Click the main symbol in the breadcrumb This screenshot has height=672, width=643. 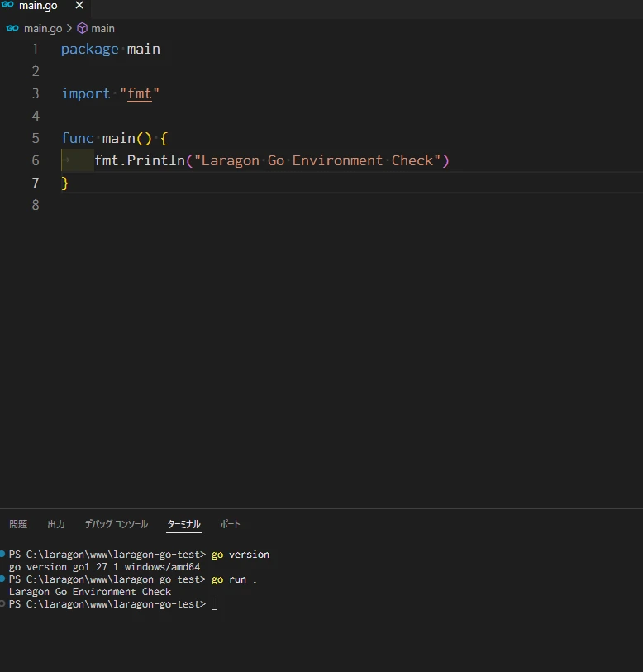click(102, 29)
